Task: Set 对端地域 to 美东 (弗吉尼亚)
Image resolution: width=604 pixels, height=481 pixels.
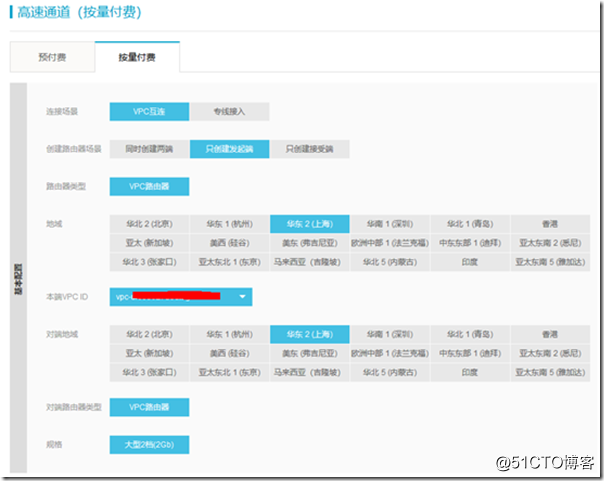Action: click(x=310, y=354)
